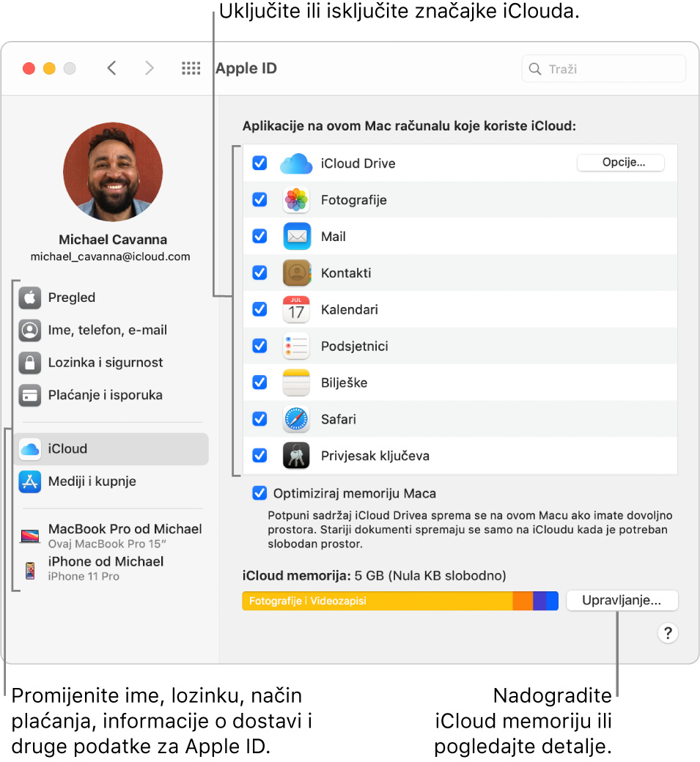Select MacBook Pro od Michael device
This screenshot has height=762, width=700.
coord(111,536)
